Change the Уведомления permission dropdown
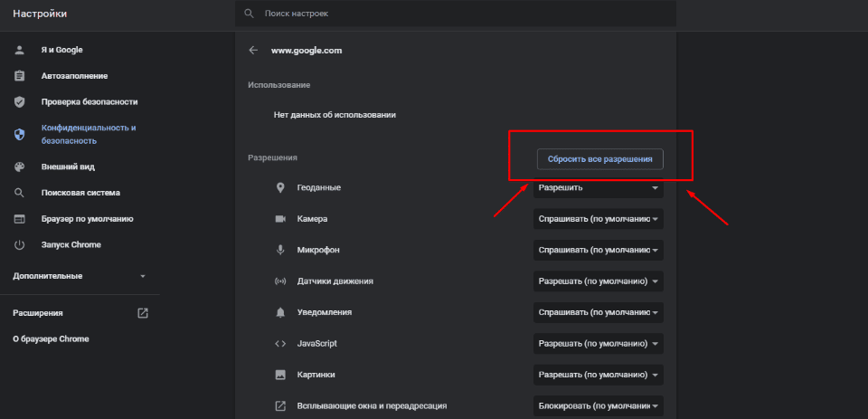The height and width of the screenshot is (419, 868). coord(598,312)
